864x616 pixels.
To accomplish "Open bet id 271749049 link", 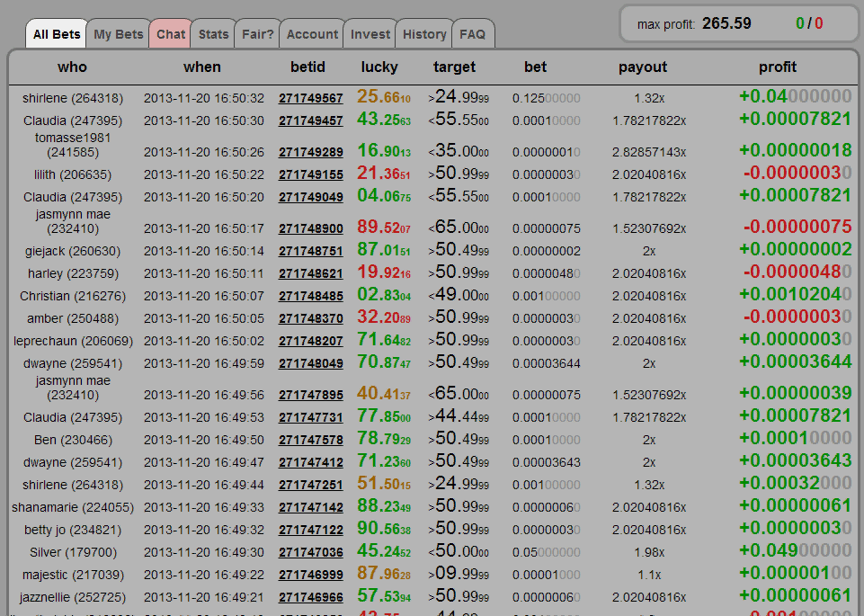I will pos(311,197).
